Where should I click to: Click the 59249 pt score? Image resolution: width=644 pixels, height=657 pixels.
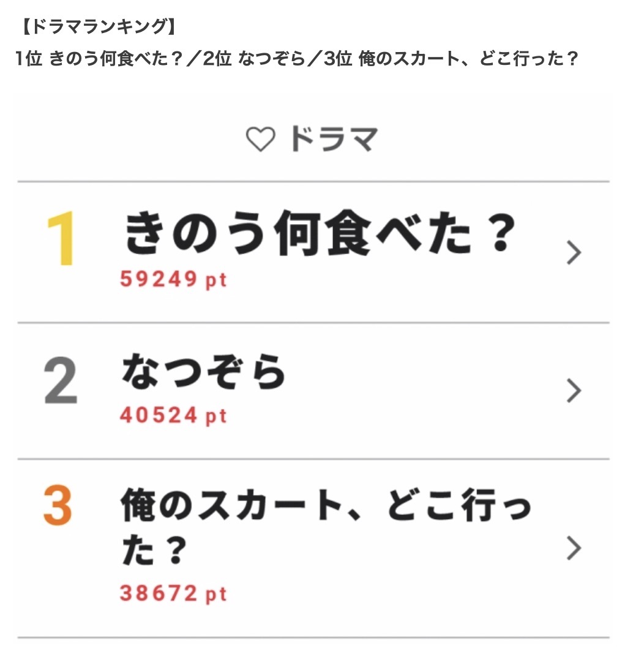coord(173,279)
